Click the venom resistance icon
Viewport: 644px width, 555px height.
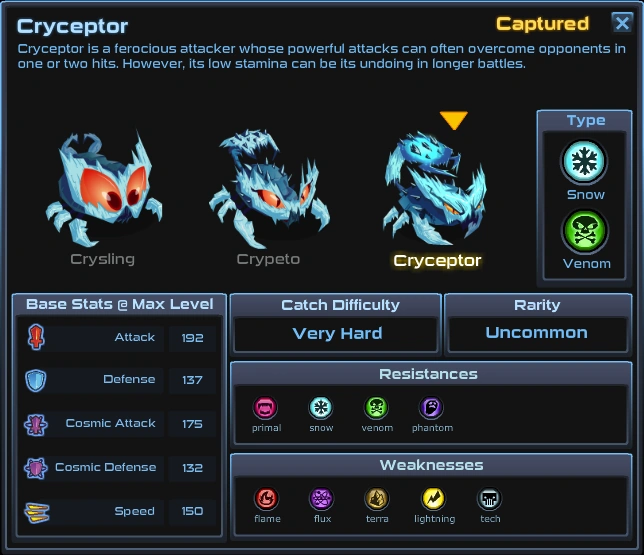click(x=376, y=408)
